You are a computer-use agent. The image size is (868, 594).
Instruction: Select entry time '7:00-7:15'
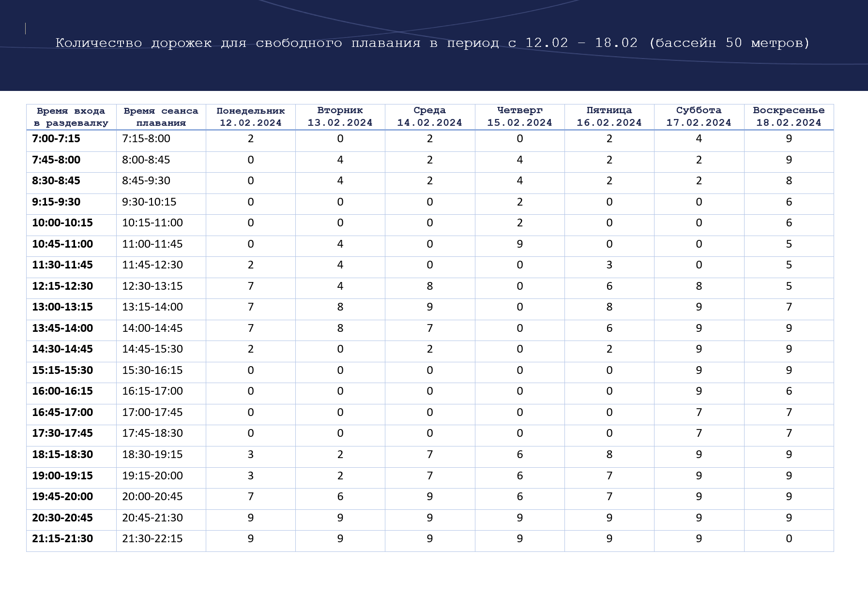[56, 139]
